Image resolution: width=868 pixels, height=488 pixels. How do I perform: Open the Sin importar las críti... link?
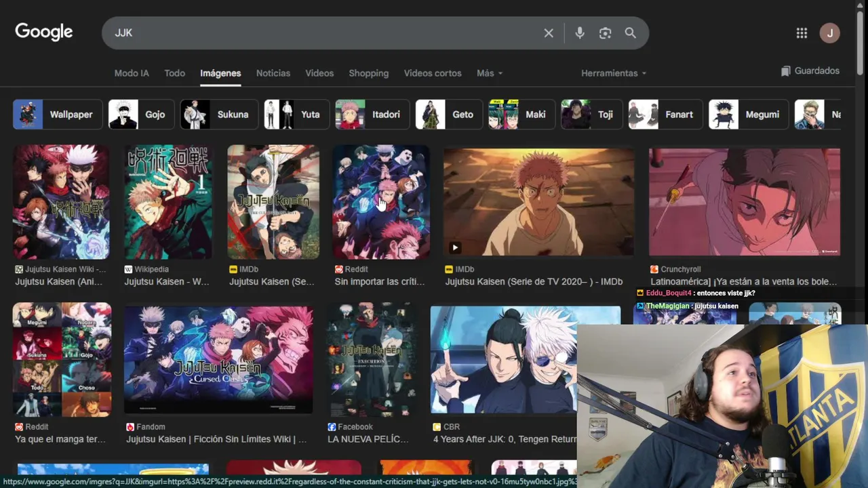(x=379, y=281)
